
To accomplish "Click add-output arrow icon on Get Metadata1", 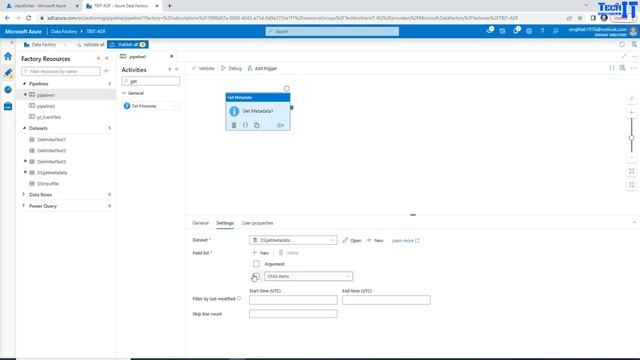I will pos(280,125).
